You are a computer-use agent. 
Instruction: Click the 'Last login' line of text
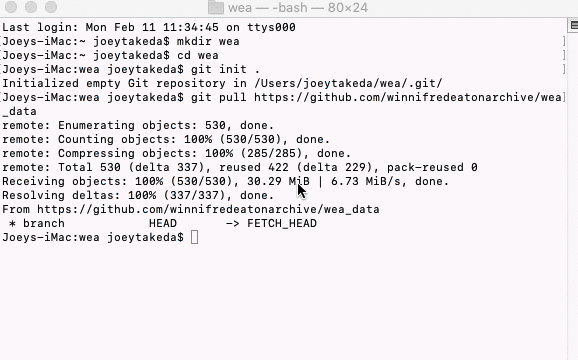click(149, 27)
